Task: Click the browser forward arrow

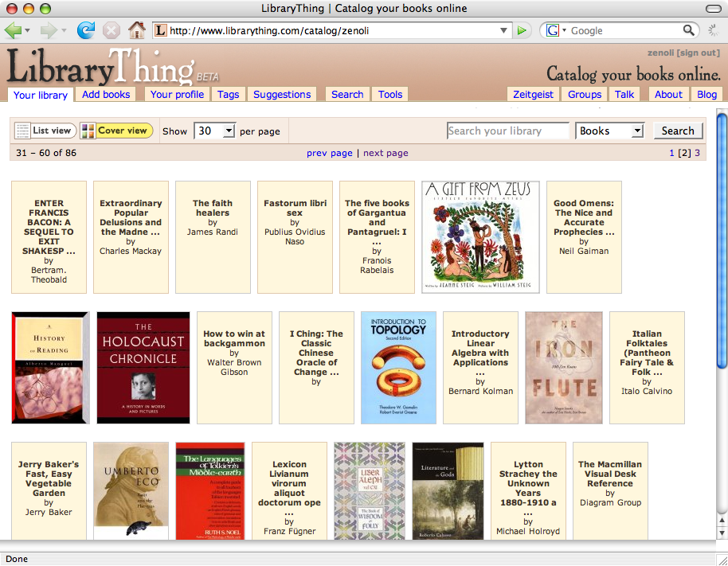Action: [x=49, y=30]
